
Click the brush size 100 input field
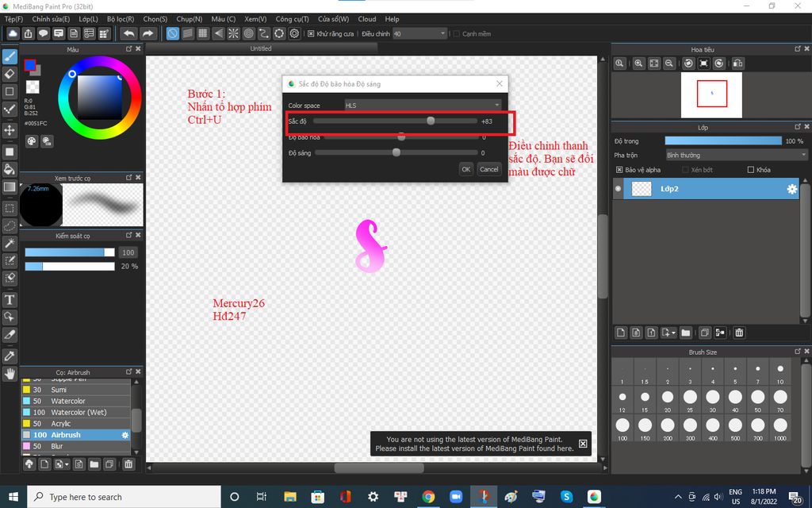tap(128, 252)
